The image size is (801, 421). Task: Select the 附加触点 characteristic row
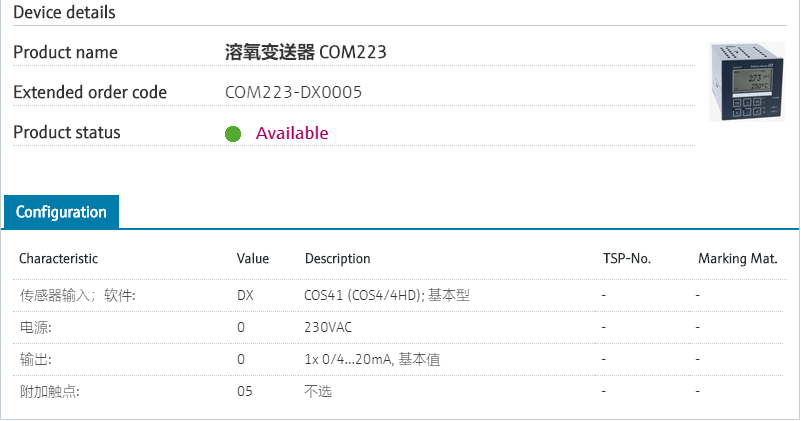point(398,391)
